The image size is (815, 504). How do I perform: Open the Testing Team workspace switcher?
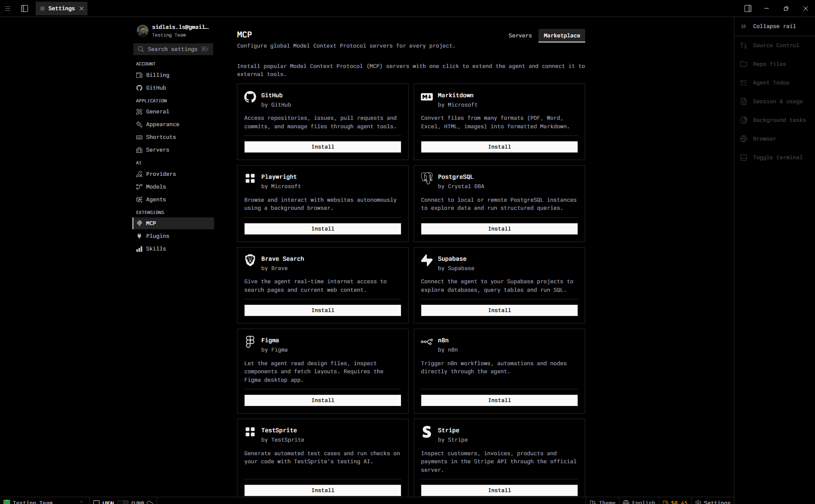tap(44, 501)
